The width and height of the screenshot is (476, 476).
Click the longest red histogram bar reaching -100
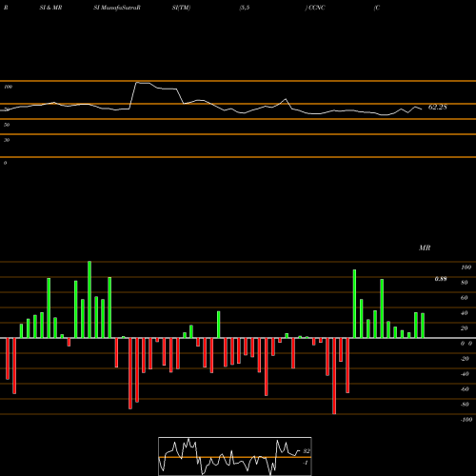click(x=334, y=376)
